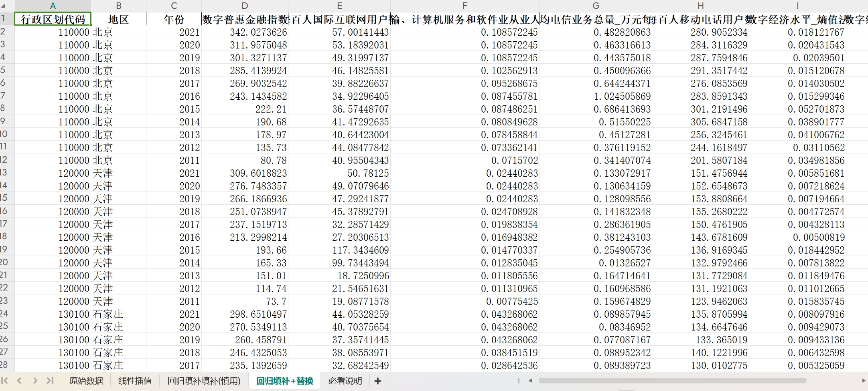Click the cell with value 99.73443494
Viewport: 868px width, 391px height.
click(339, 263)
